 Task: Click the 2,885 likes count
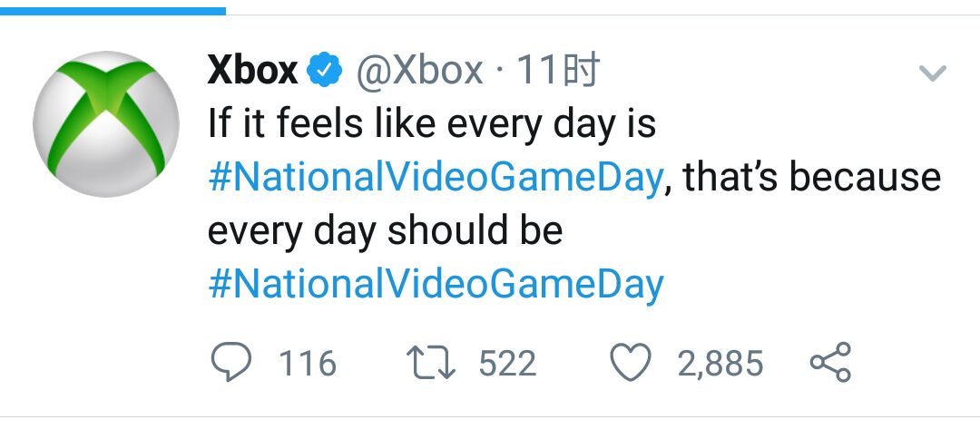[x=720, y=364]
